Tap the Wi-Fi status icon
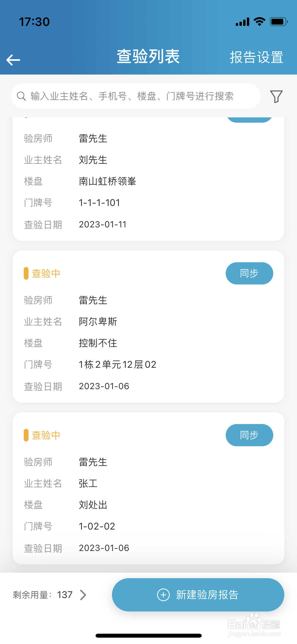The height and width of the screenshot is (644, 297). tap(260, 22)
